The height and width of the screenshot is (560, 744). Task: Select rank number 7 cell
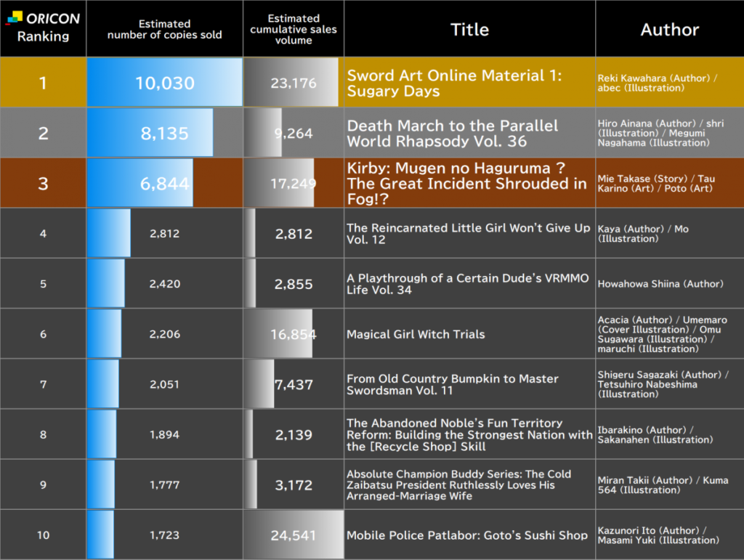pos(43,384)
